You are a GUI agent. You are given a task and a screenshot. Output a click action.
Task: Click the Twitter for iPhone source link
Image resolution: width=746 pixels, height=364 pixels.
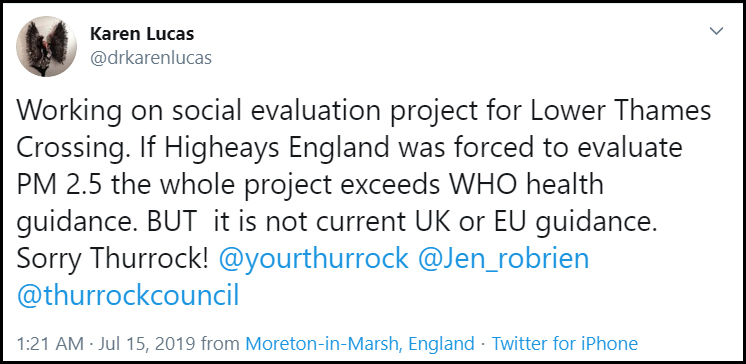[564, 343]
